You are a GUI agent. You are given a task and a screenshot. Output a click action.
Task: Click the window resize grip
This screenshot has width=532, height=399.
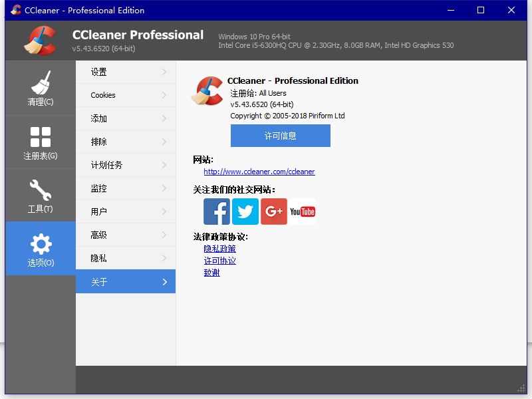click(521, 389)
